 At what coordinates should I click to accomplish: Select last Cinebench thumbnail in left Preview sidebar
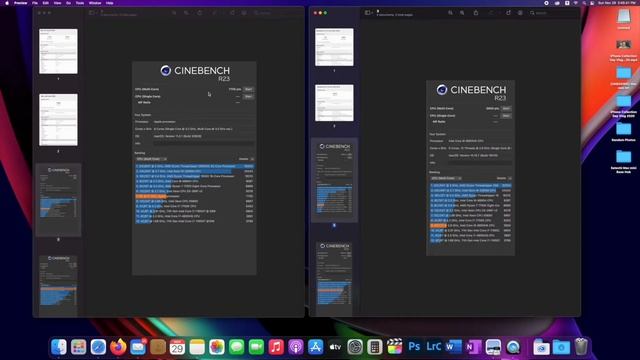(58, 285)
